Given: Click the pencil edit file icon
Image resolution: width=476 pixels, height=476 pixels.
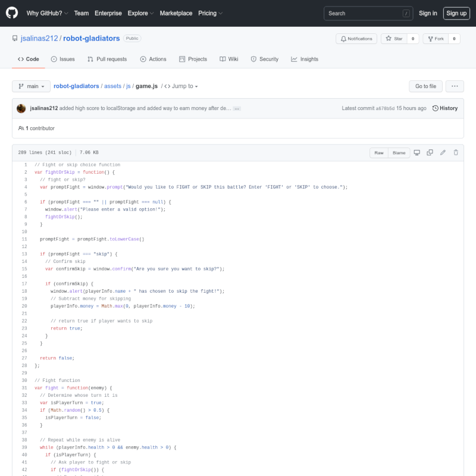Looking at the screenshot, I should coord(443,153).
